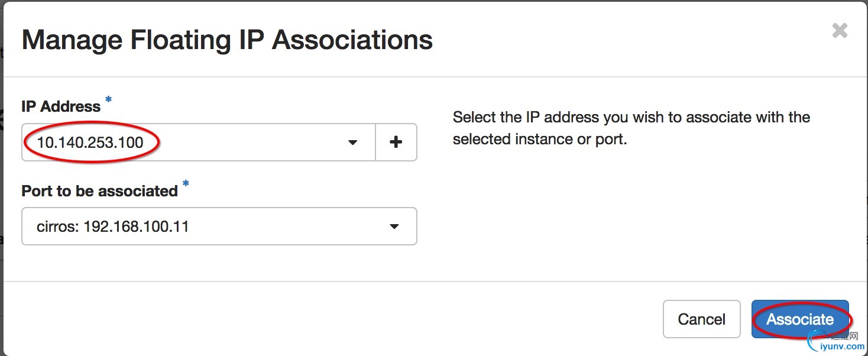Click the caret arrow in IP Address field

tap(352, 143)
